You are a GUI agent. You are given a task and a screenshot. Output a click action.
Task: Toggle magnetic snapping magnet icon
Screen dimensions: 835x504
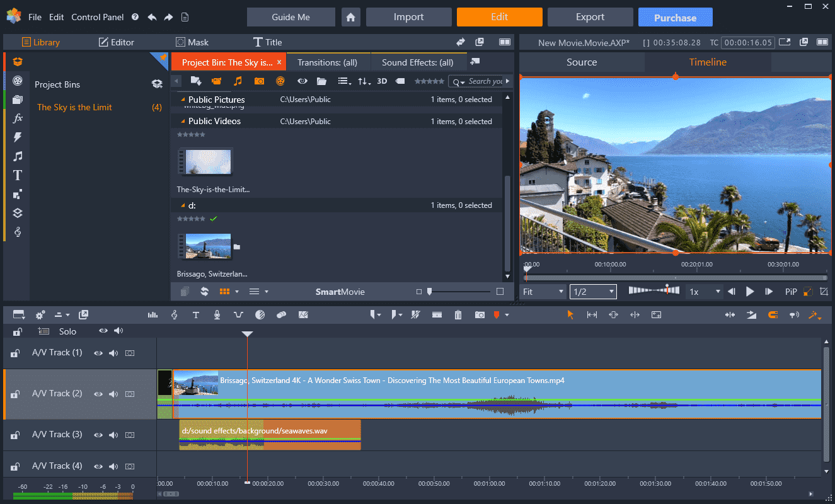pyautogui.click(x=773, y=315)
